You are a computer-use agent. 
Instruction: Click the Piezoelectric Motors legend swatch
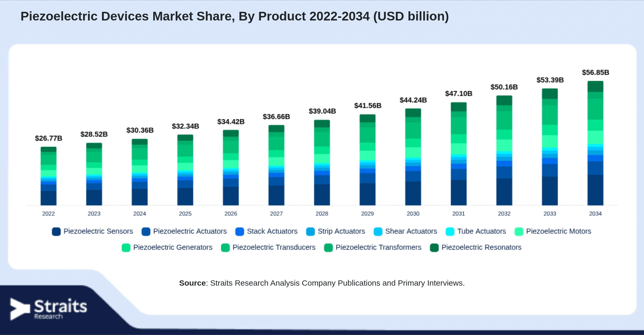(519, 232)
